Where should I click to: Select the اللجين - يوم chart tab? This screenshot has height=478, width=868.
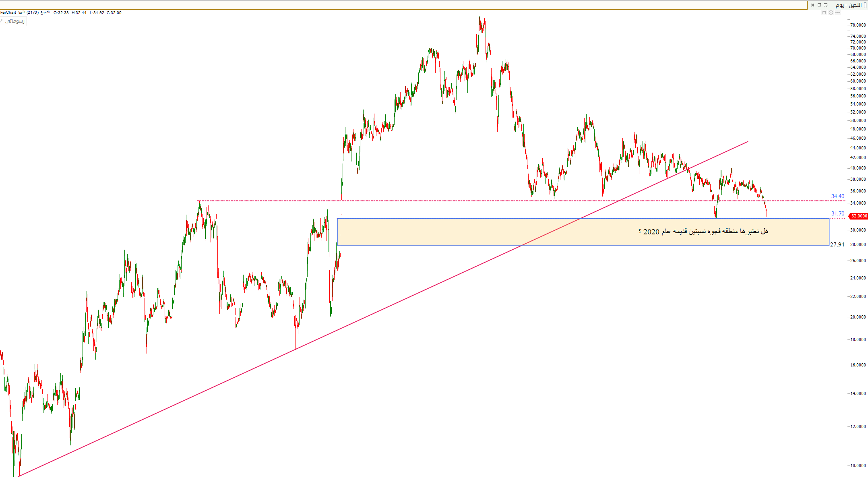pos(848,5)
